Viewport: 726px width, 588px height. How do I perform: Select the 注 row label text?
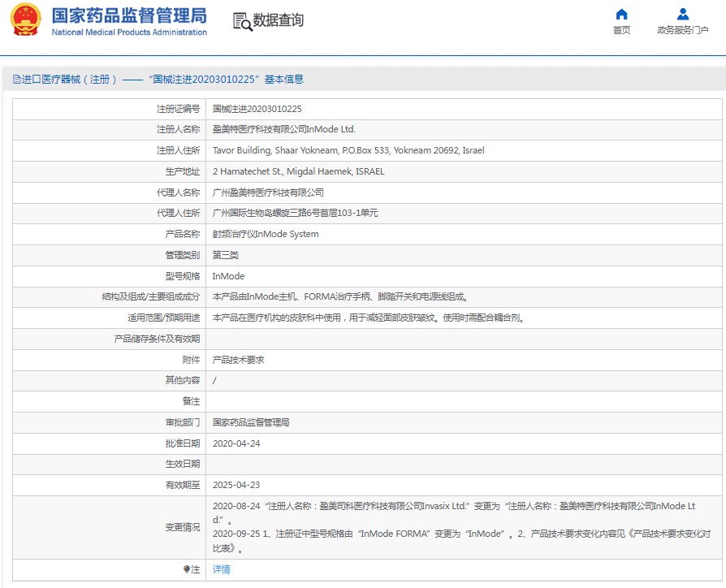(x=196, y=569)
